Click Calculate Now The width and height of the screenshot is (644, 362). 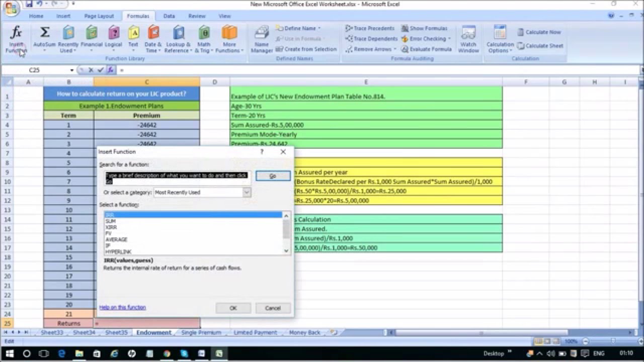539,32
